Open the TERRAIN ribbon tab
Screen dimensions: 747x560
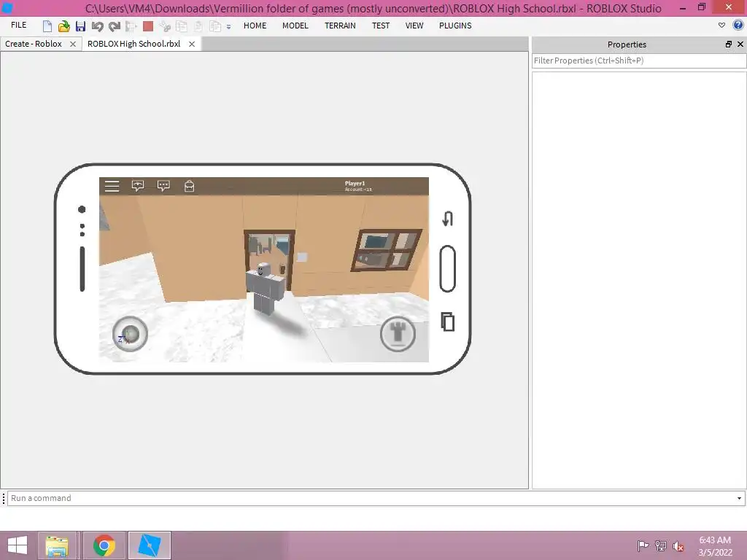340,26
